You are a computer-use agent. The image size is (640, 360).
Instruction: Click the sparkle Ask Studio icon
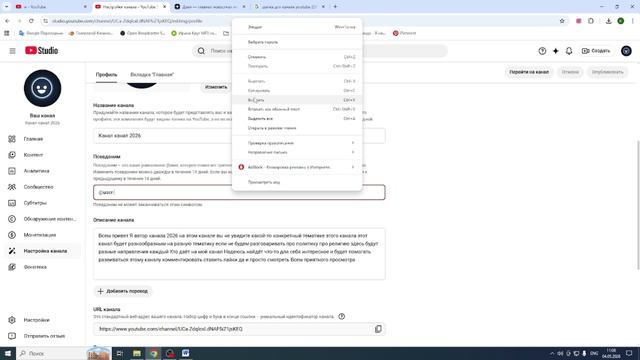click(556, 51)
